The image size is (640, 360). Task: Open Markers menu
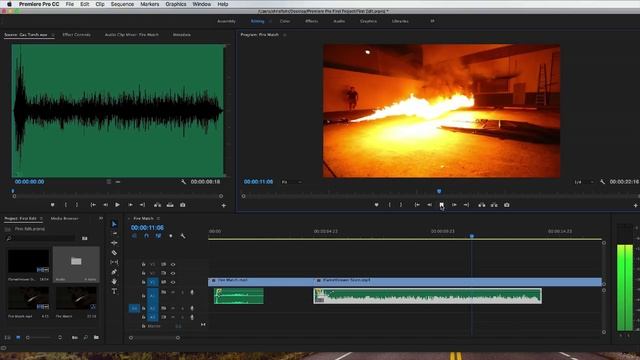[x=150, y=4]
